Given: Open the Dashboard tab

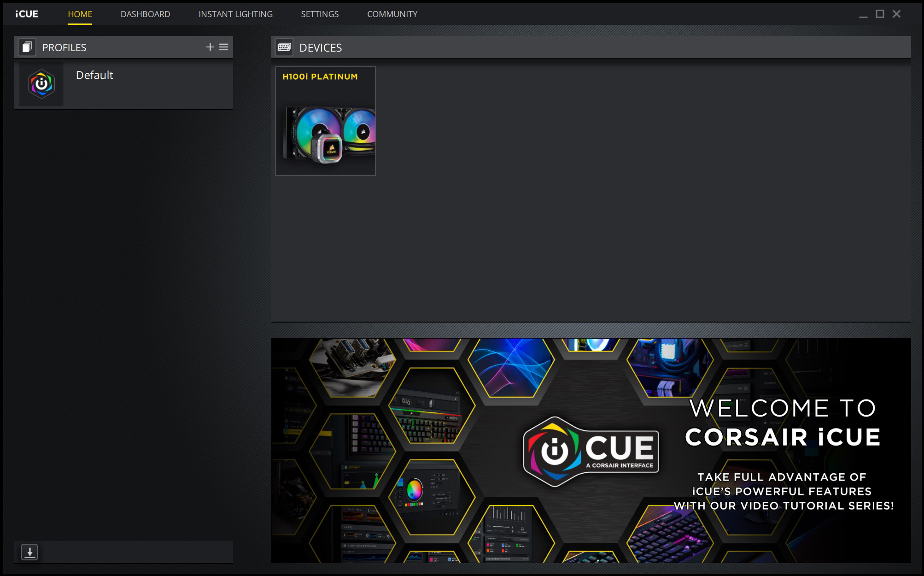Looking at the screenshot, I should tap(145, 14).
